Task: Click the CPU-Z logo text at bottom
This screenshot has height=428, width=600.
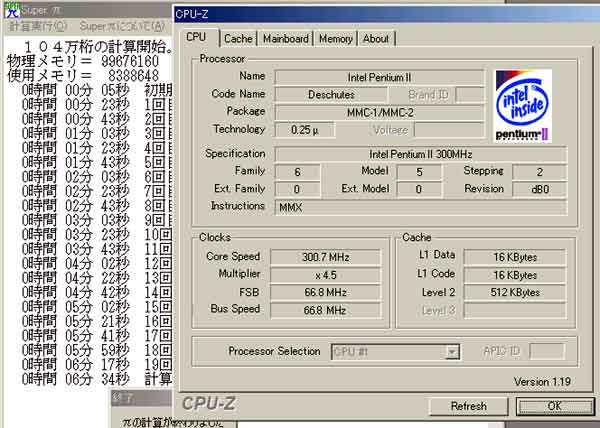Action: point(209,404)
